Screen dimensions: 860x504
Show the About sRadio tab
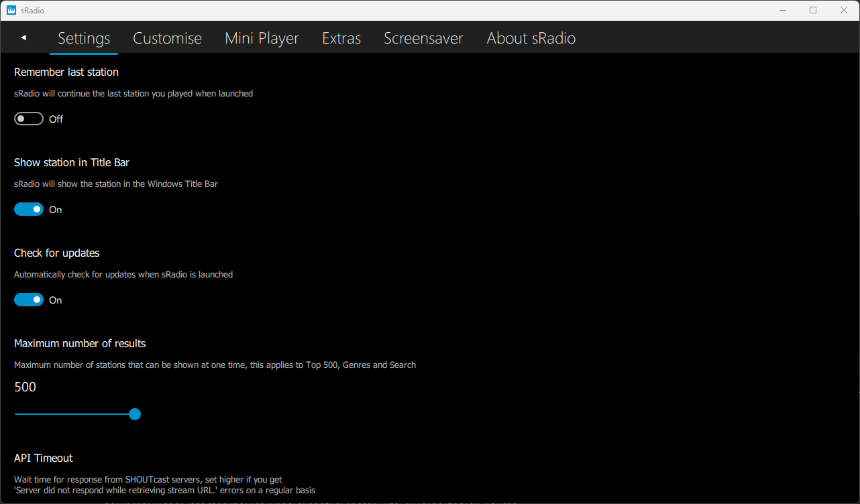pyautogui.click(x=531, y=38)
